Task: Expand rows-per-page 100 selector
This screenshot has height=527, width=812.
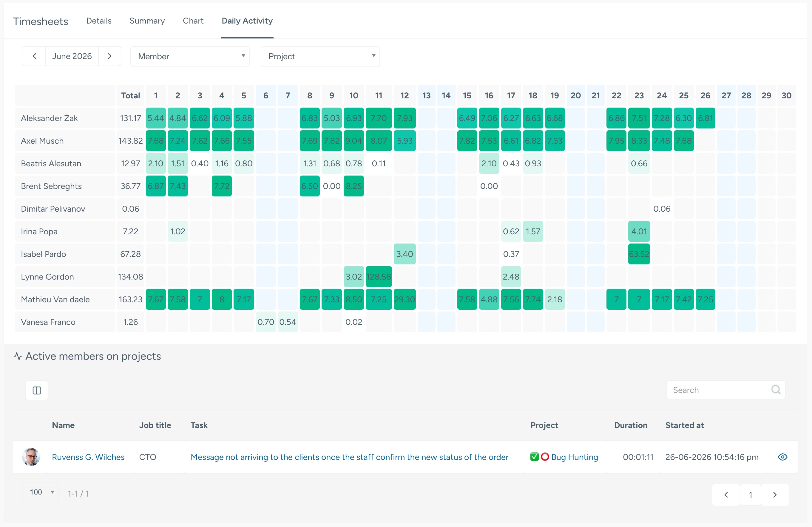Action: (41, 492)
